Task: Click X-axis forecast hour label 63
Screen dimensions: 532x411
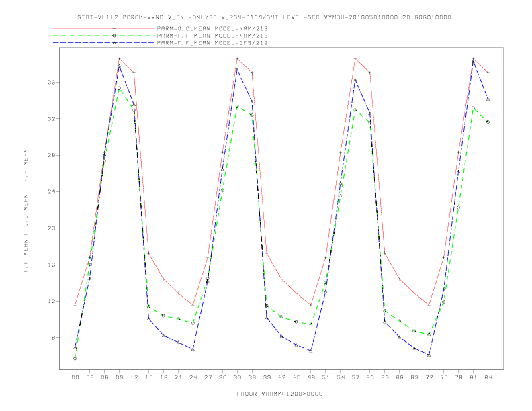Action: point(385,377)
